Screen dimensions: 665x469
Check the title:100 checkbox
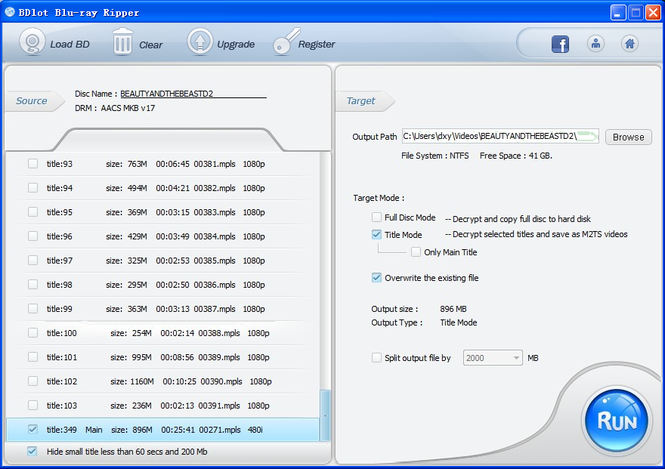tap(33, 333)
